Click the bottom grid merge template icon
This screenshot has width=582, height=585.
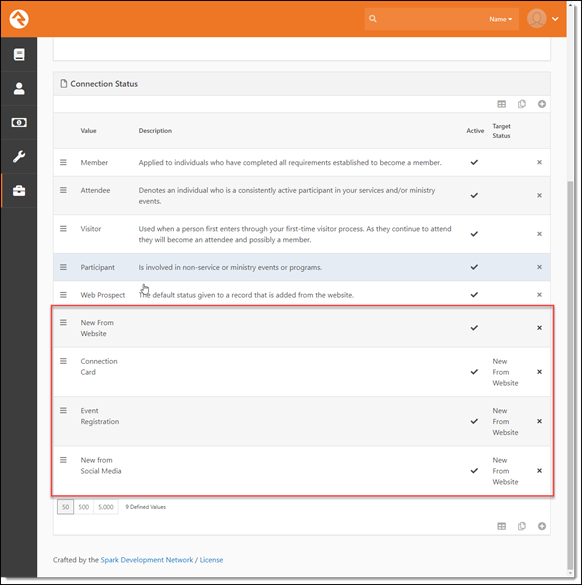click(522, 526)
